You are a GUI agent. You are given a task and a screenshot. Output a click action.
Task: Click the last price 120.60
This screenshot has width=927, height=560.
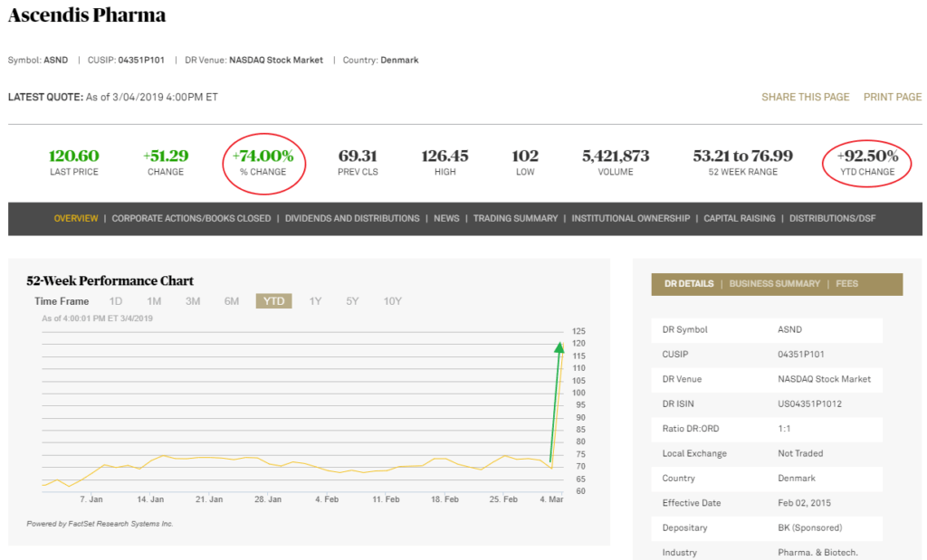click(x=74, y=156)
